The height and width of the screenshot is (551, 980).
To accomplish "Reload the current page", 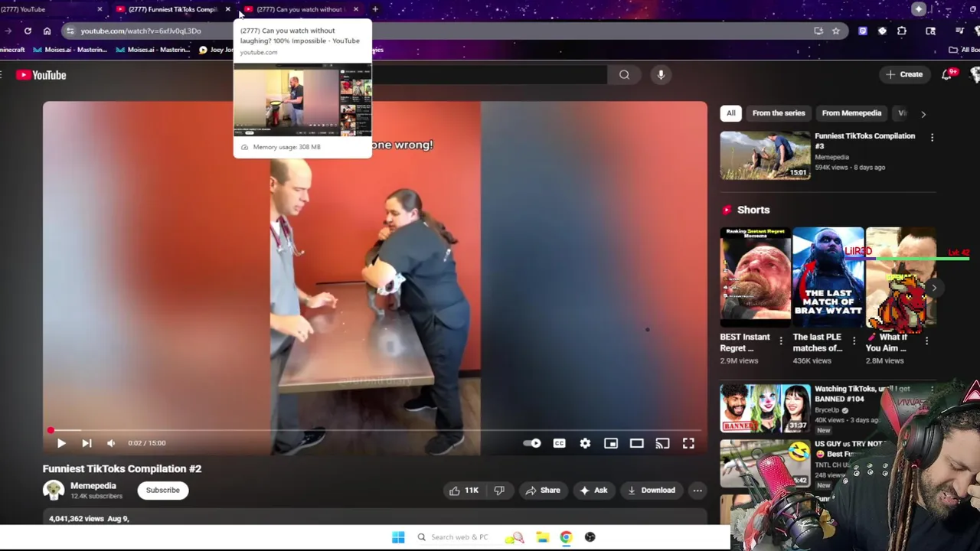I will (x=28, y=31).
